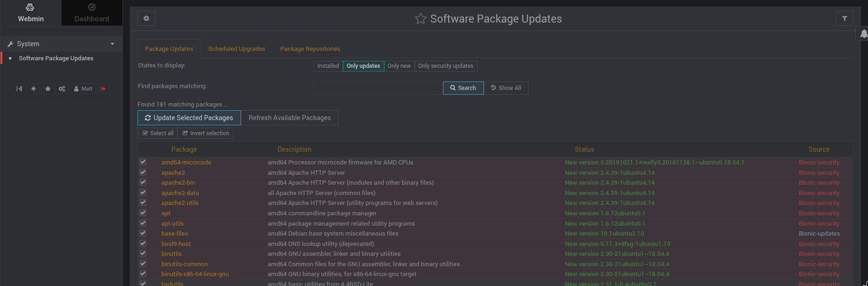Sort by the Package column header

pos(184,149)
